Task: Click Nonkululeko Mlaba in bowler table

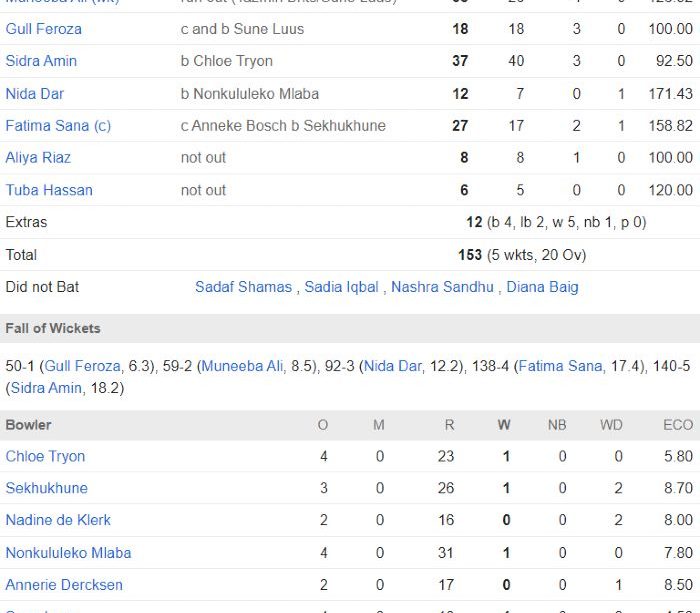Action: pyautogui.click(x=68, y=553)
